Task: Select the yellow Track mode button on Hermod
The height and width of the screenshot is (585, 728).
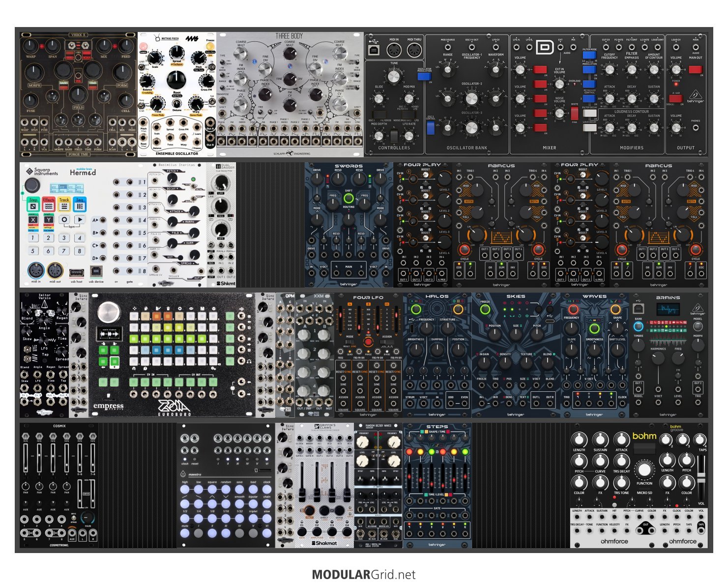Action: pyautogui.click(x=64, y=204)
